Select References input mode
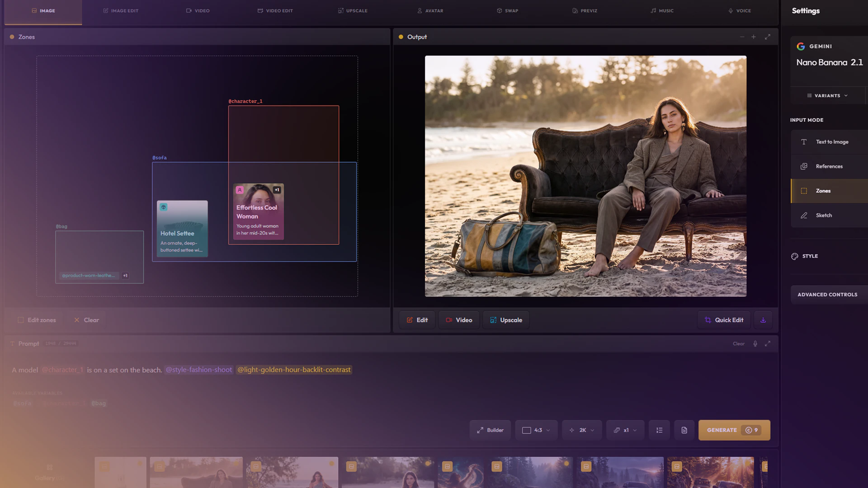 (829, 166)
